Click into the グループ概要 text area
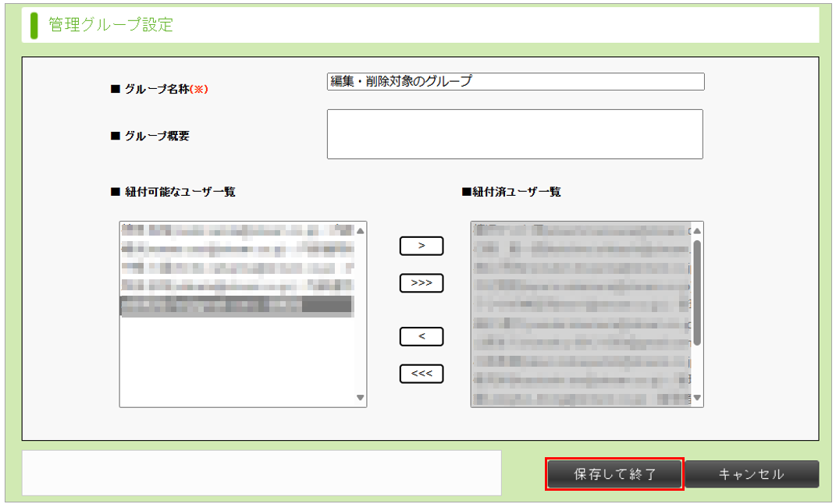 515,134
